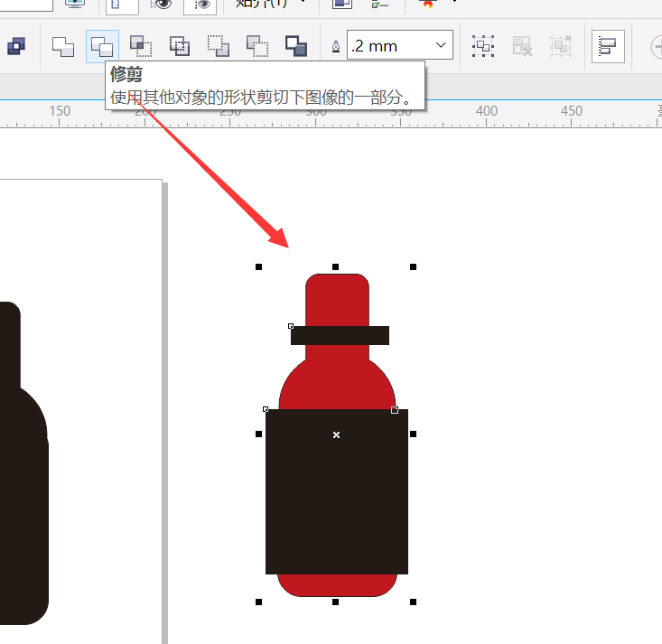Click the Weld objects icon
Screen dimensions: 662x644
click(63, 46)
